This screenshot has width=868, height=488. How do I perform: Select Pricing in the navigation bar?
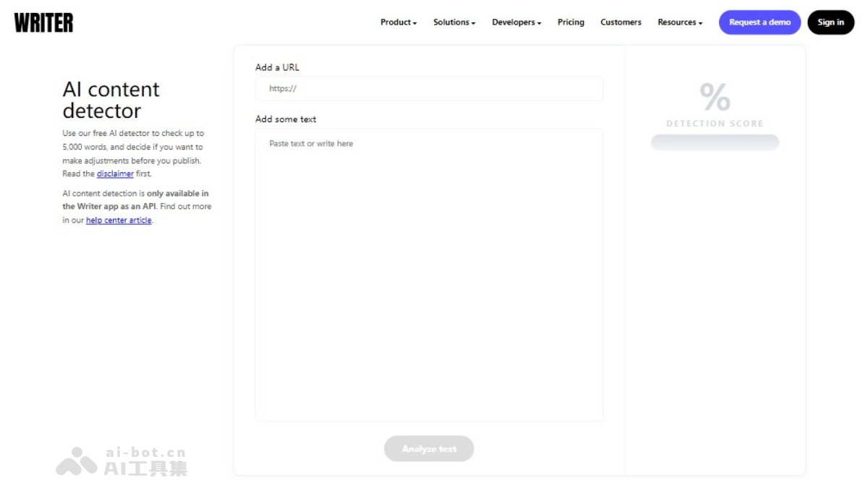[571, 22]
